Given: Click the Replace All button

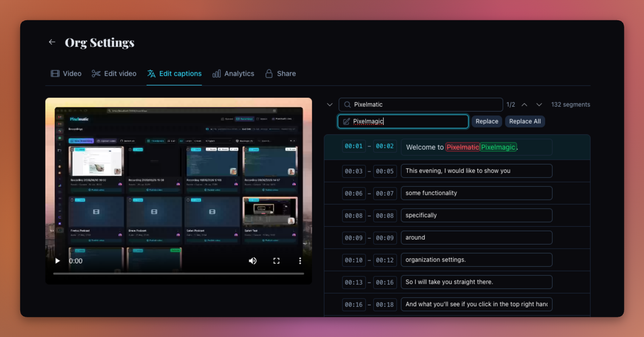Looking at the screenshot, I should (525, 122).
